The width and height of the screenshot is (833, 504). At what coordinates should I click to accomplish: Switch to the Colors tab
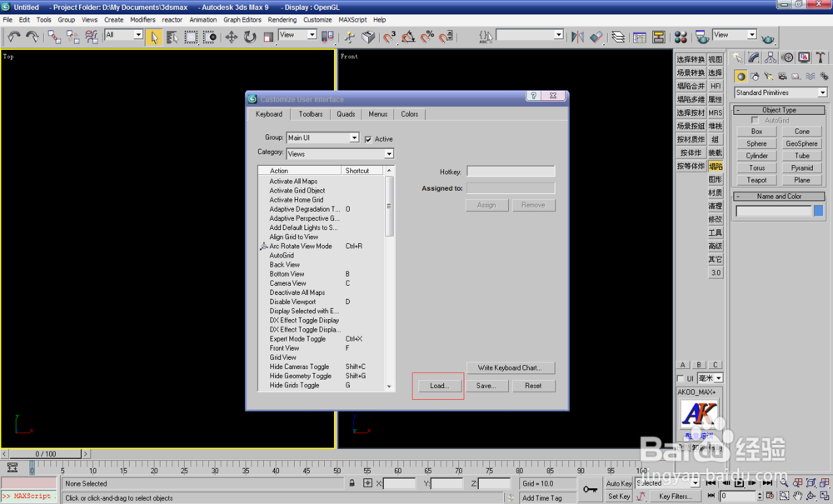click(x=409, y=114)
